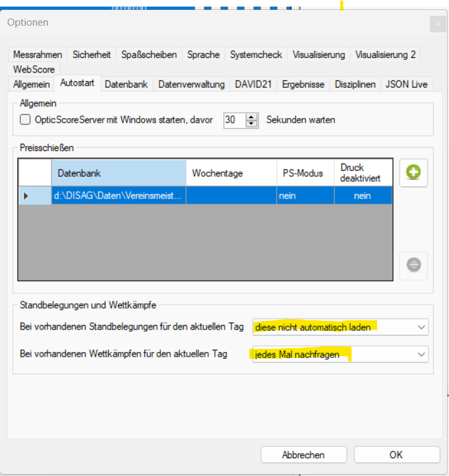Open the Sicherheit tab
The height and width of the screenshot is (476, 449).
(92, 55)
